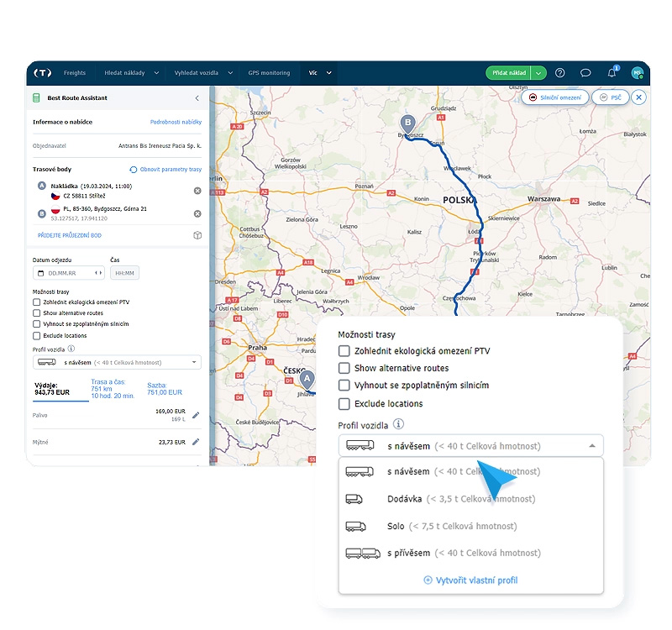Click the plus icon for custom profile
Screen dimensions: 672x630
(x=428, y=580)
